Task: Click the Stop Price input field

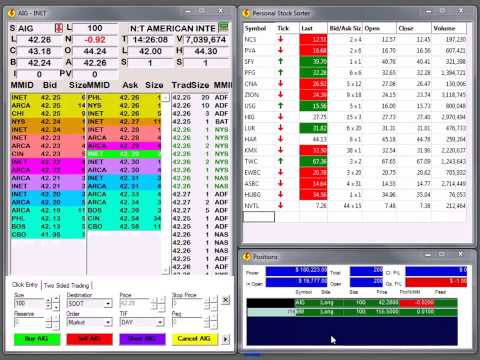Action: click(x=187, y=303)
